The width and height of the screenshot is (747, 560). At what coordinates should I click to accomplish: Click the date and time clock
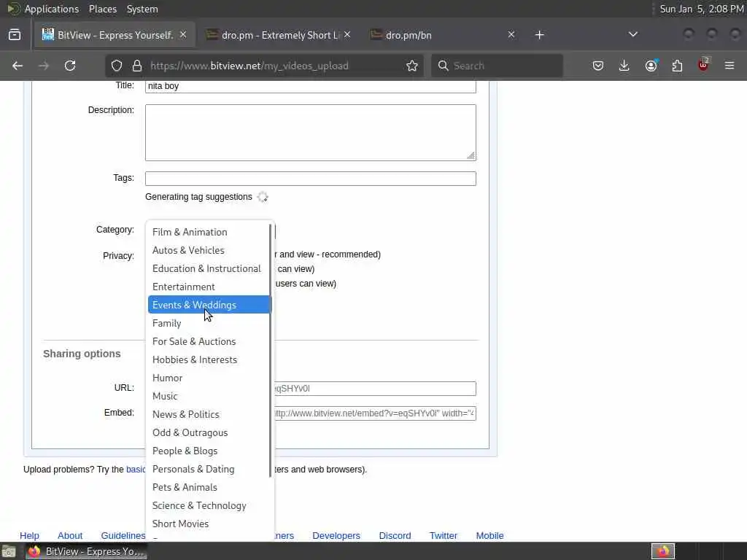click(x=701, y=9)
